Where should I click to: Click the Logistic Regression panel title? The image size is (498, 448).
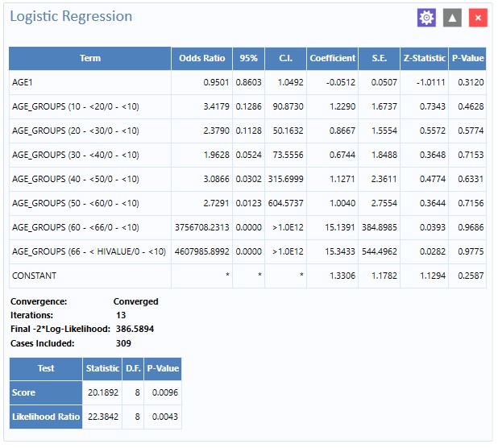pyautogui.click(x=71, y=16)
